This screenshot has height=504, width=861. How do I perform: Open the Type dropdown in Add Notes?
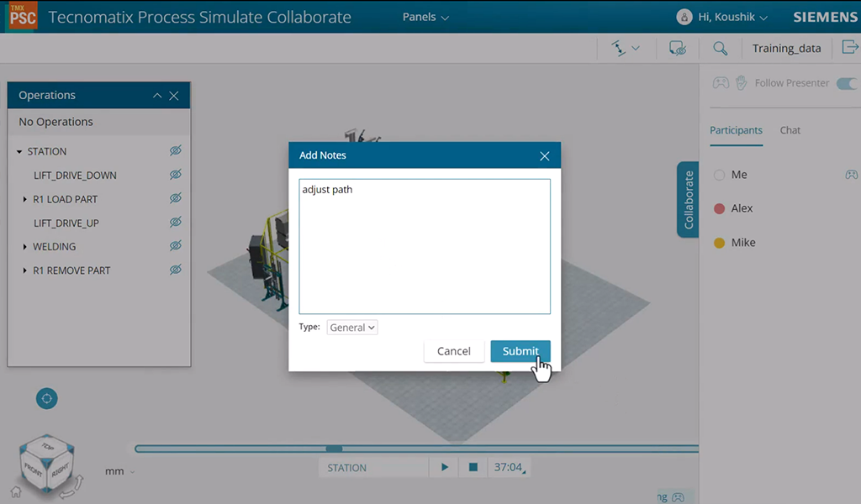coord(351,327)
